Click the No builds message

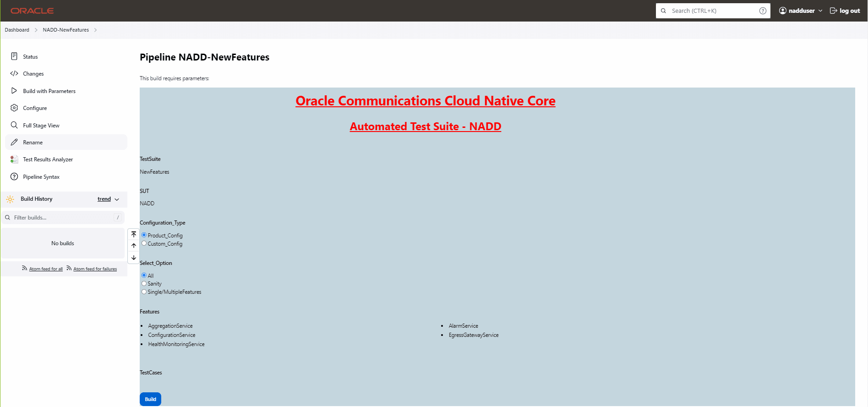point(63,243)
